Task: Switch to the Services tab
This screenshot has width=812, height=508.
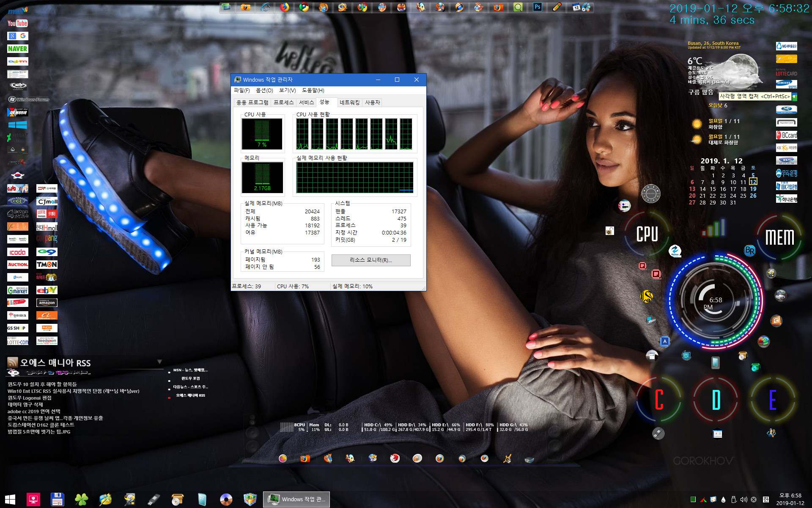Action: click(x=307, y=102)
